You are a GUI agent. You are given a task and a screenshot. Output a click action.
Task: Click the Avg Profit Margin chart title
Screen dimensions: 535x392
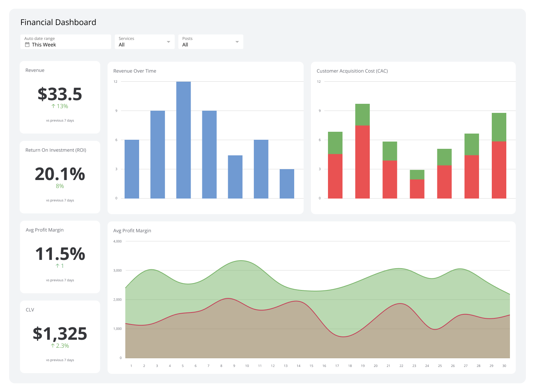pyautogui.click(x=132, y=230)
